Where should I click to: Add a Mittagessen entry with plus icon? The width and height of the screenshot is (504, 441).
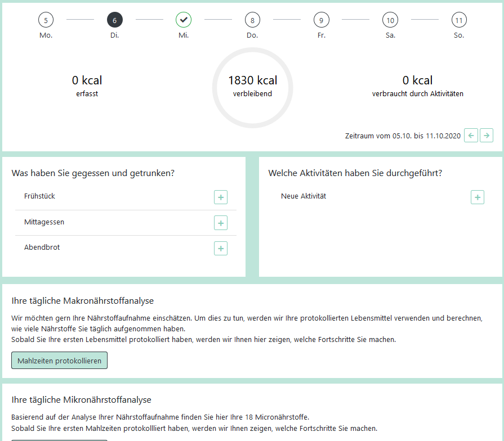click(221, 223)
